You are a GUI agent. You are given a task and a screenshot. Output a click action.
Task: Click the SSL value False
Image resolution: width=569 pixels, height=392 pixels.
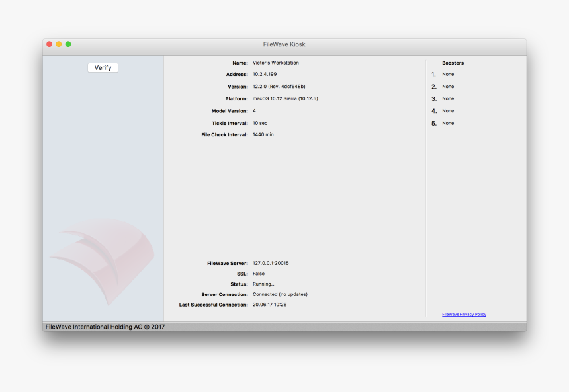tap(259, 274)
